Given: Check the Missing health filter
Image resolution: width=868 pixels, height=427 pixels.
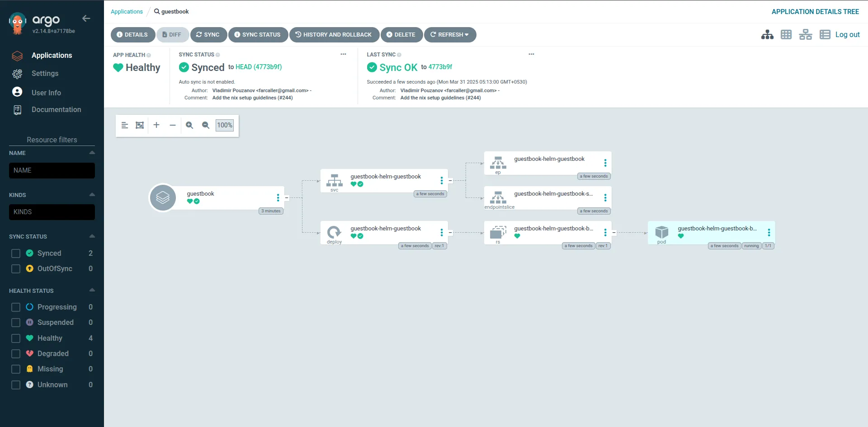Looking at the screenshot, I should [16, 369].
